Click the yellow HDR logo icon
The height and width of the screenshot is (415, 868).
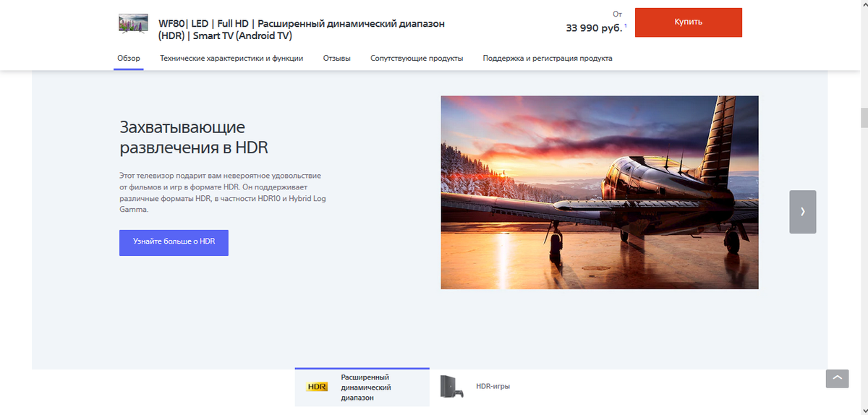click(x=318, y=387)
